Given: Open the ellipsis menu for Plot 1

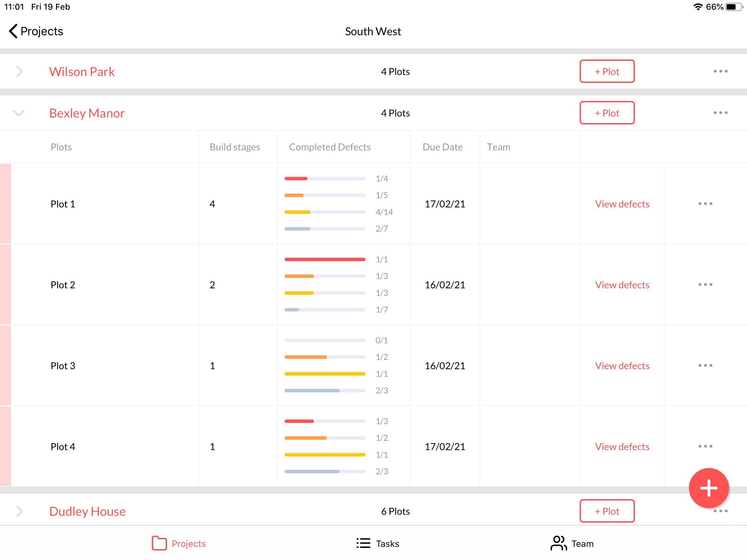Looking at the screenshot, I should (x=705, y=204).
